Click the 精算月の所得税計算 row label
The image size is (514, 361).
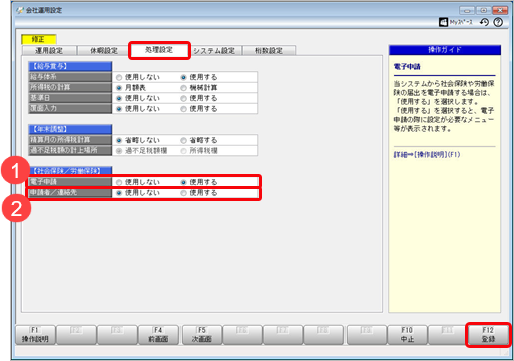pyautogui.click(x=70, y=140)
